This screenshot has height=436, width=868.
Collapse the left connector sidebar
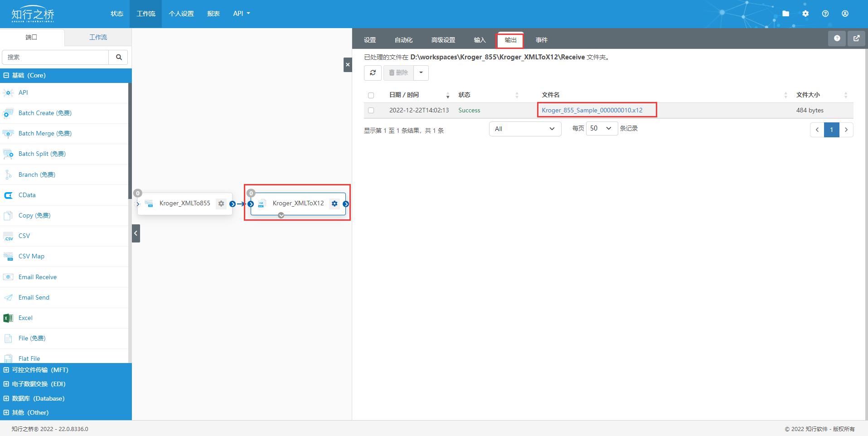pos(136,233)
